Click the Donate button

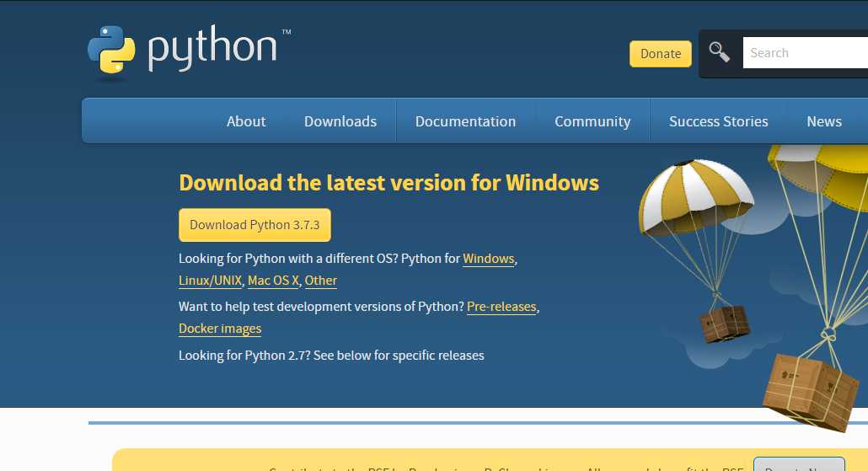pyautogui.click(x=661, y=54)
